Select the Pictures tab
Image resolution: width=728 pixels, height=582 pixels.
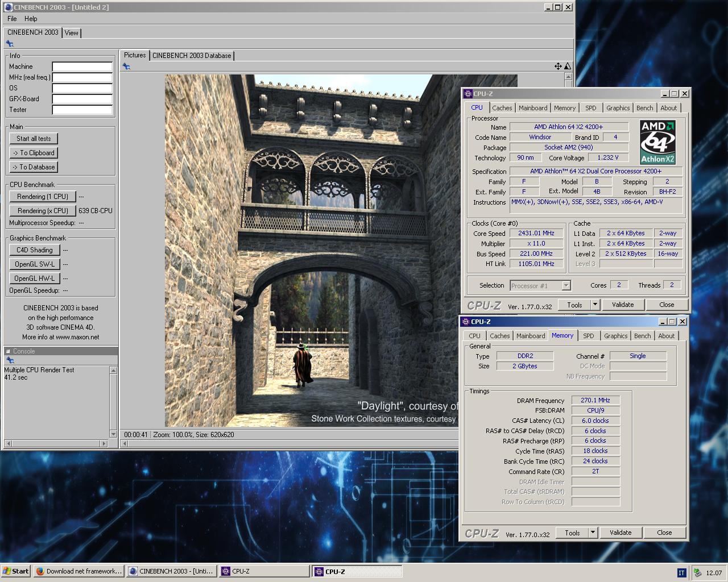(135, 55)
